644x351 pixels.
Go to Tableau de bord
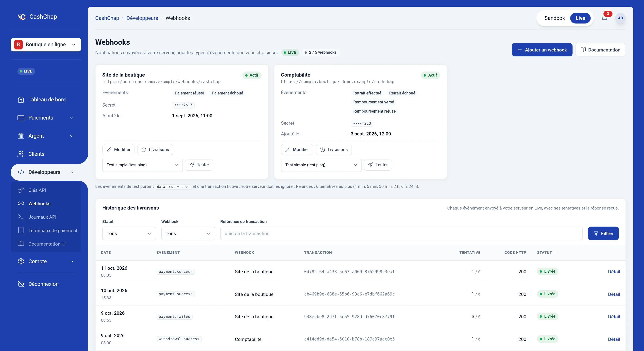coord(46,100)
